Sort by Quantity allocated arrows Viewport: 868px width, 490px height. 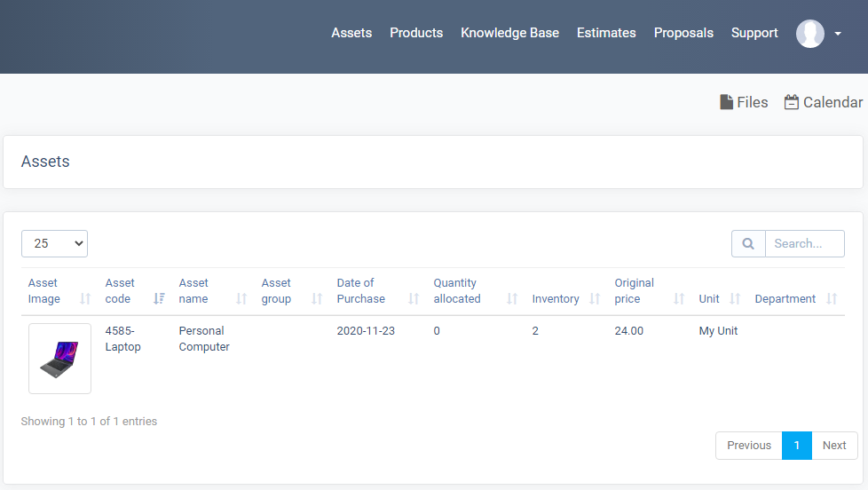(512, 299)
